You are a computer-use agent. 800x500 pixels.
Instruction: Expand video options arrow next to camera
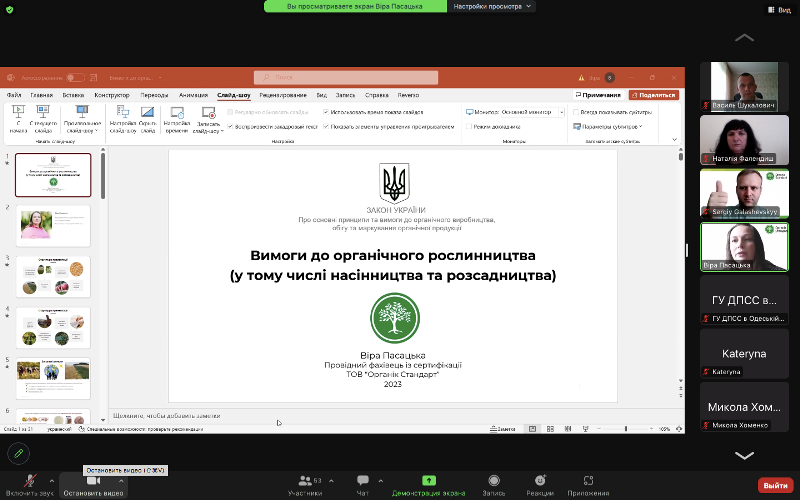[121, 481]
